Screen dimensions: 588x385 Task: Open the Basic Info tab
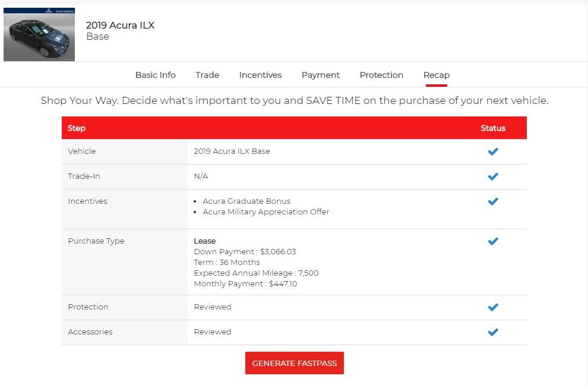(155, 75)
